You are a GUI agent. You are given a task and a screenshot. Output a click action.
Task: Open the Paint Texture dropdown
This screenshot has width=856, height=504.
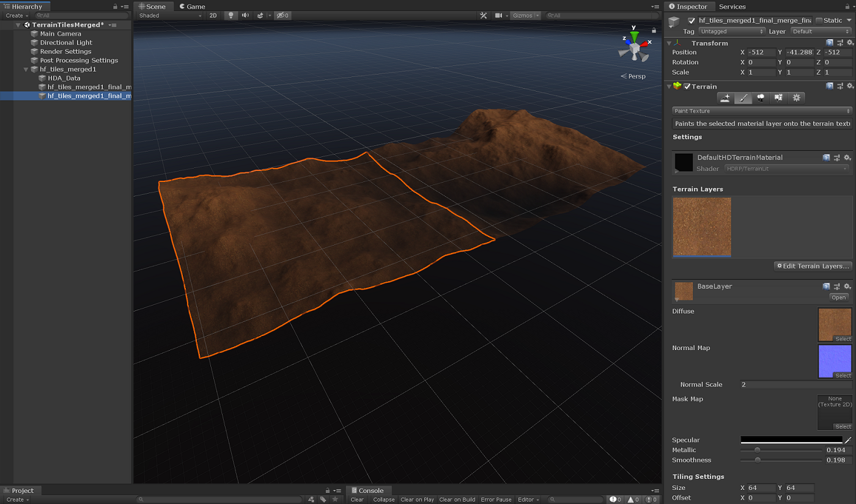coord(761,111)
